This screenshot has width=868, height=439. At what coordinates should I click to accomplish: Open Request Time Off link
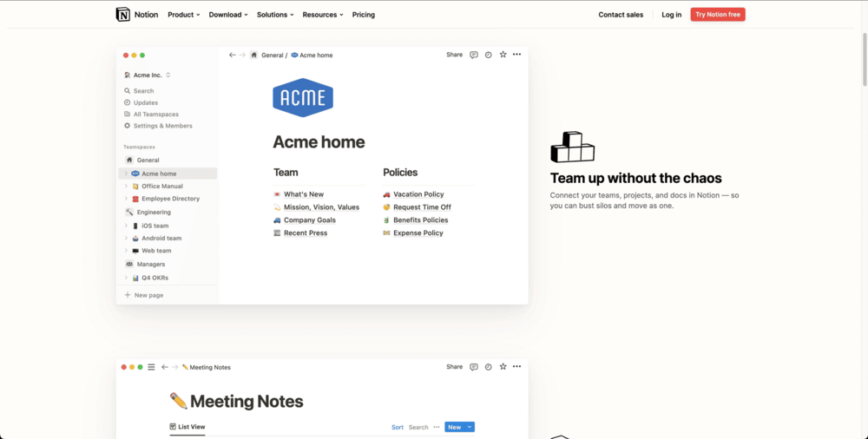[x=422, y=207]
